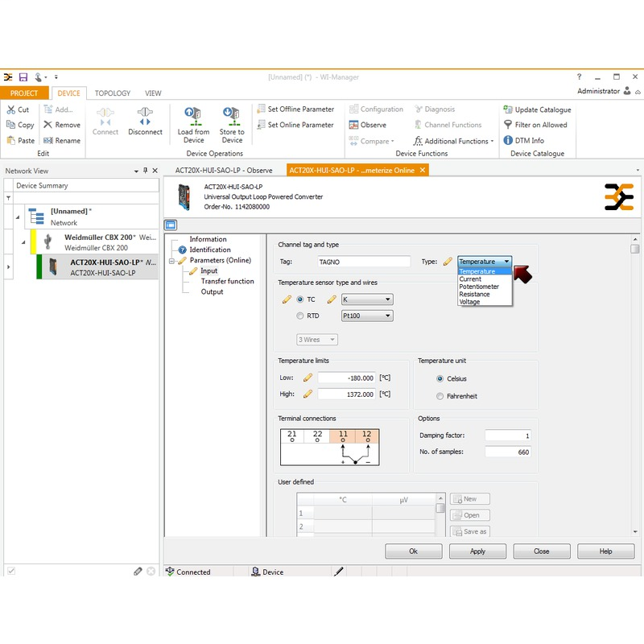Click the help question mark icon
Screen dimensions: 644x644
(579, 76)
